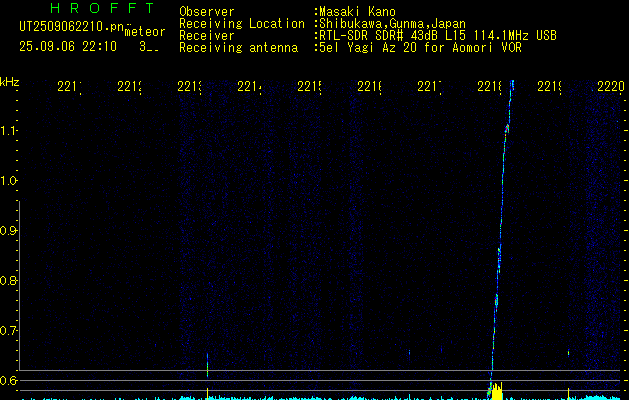Click the "Receiving antenna" label
The width and height of the screenshot is (629, 400).
pyautogui.click(x=239, y=48)
